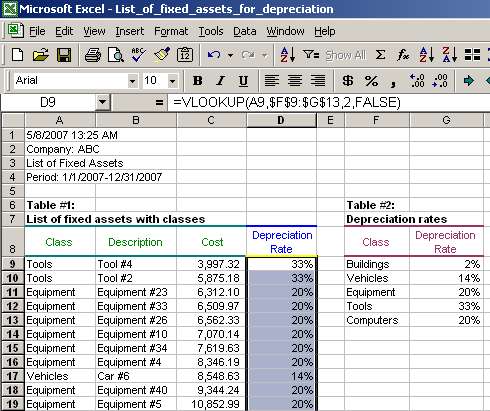Undo the last action
This screenshot has width=490, height=411.
click(x=214, y=55)
